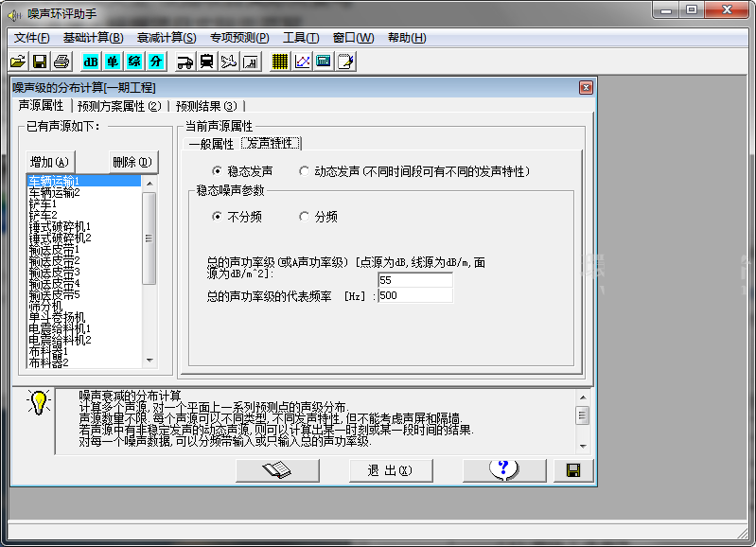Switch to 预测结果(3) tab
Image resolution: width=756 pixels, height=547 pixels.
[x=206, y=106]
